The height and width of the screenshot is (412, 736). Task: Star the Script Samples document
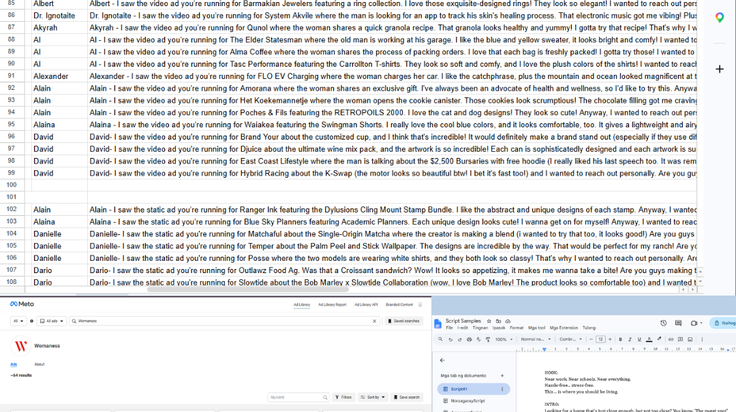[489, 321]
